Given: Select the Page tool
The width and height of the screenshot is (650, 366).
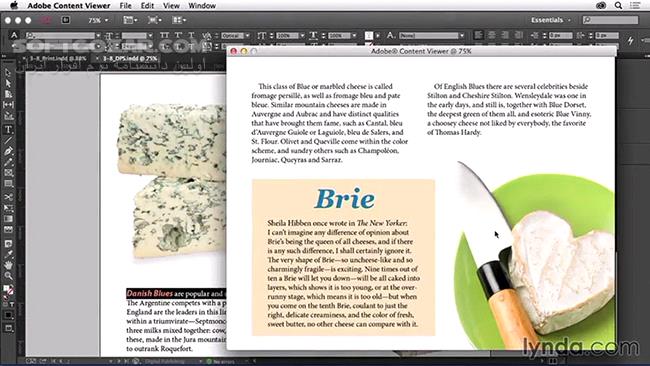Looking at the screenshot, I should [x=8, y=94].
